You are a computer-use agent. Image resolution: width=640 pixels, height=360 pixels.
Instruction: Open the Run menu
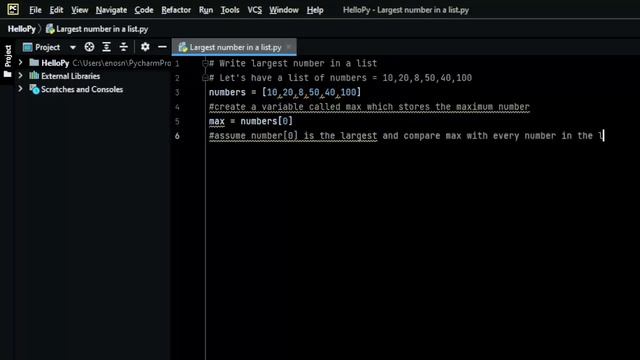pos(206,10)
